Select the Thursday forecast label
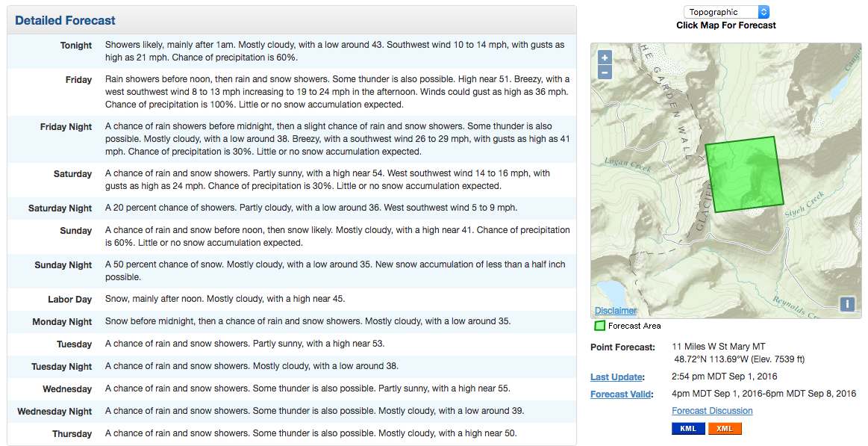 click(72, 434)
